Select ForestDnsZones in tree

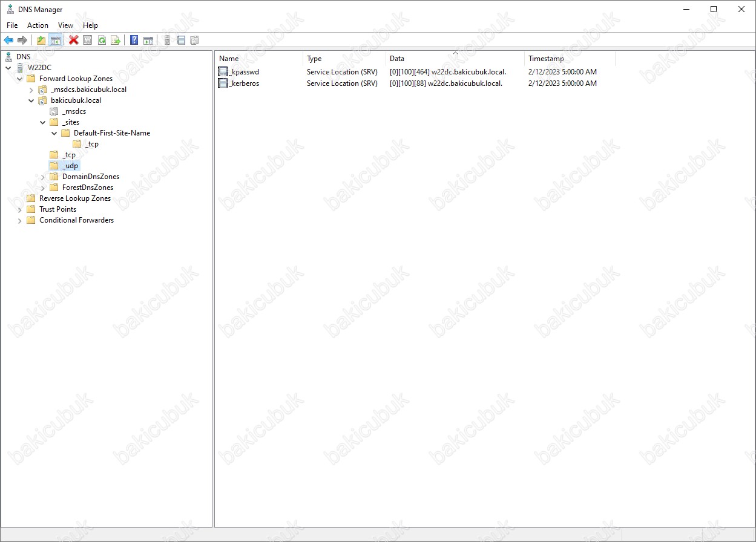[x=87, y=188]
